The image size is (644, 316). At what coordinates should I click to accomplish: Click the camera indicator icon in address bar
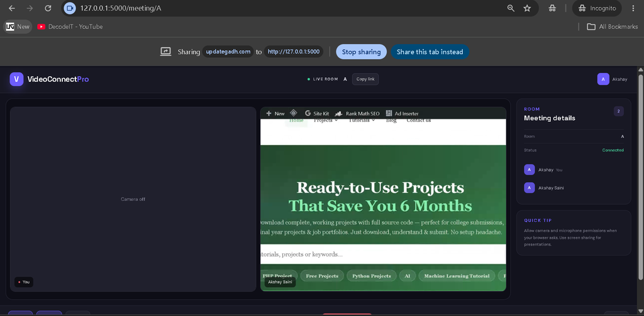click(70, 8)
